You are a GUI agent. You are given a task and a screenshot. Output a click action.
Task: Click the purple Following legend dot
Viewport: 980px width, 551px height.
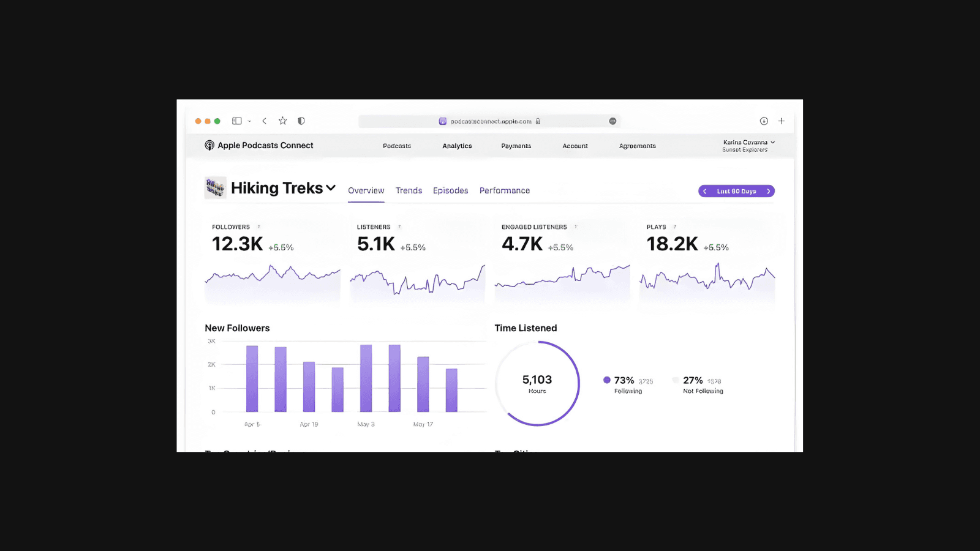[x=607, y=380]
